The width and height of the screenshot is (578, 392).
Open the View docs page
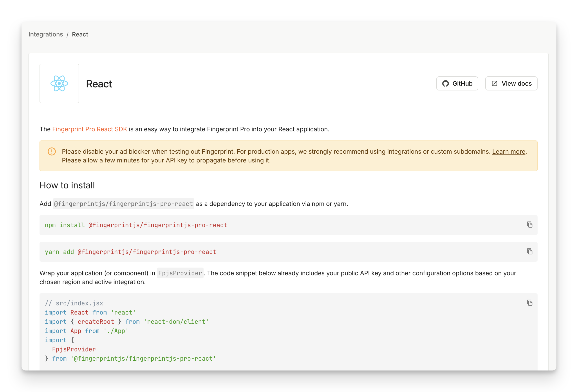click(x=511, y=84)
